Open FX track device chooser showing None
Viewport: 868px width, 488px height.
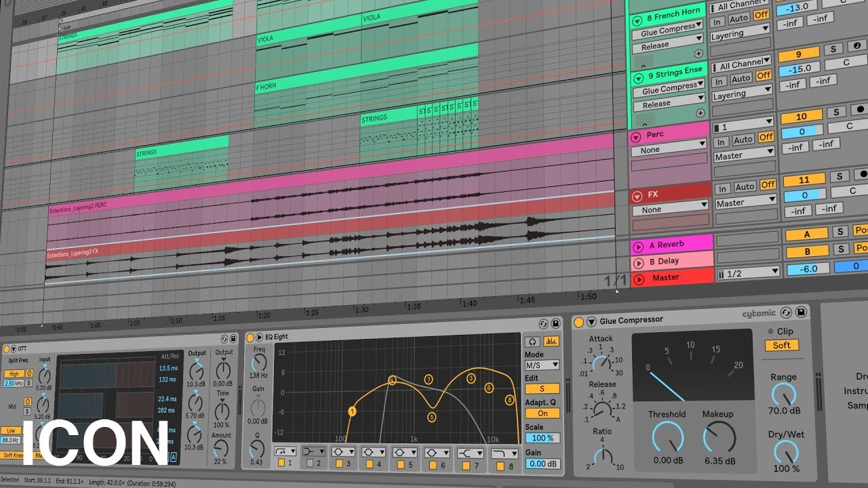[671, 209]
